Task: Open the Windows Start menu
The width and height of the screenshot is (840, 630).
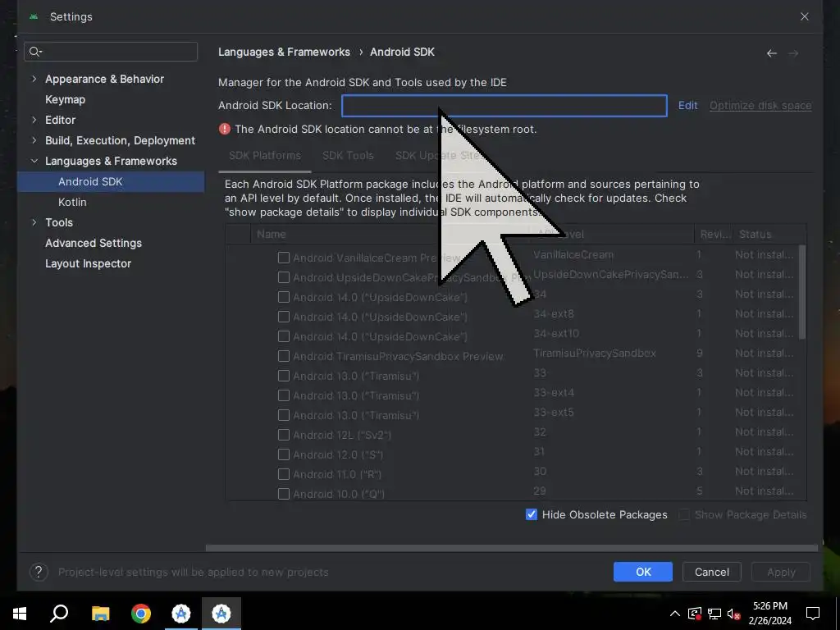Action: [20, 614]
